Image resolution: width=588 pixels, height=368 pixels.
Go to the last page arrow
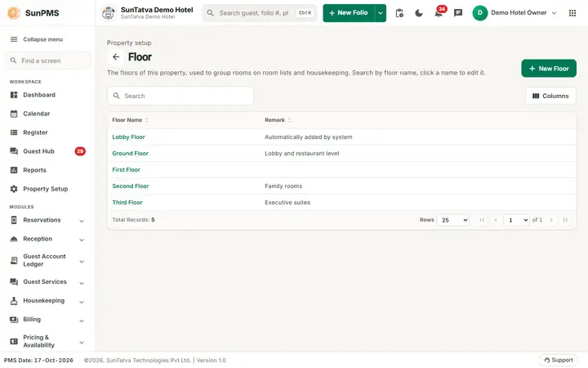tap(565, 220)
